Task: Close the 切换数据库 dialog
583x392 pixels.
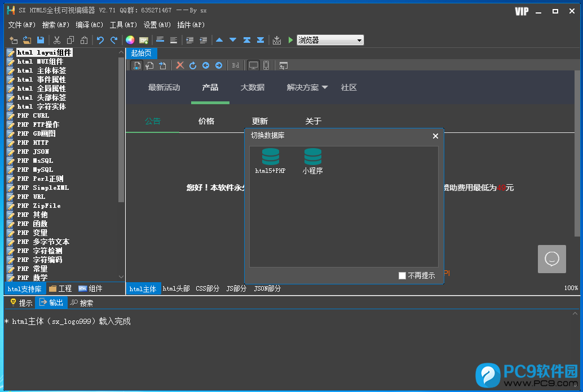Action: tap(435, 136)
